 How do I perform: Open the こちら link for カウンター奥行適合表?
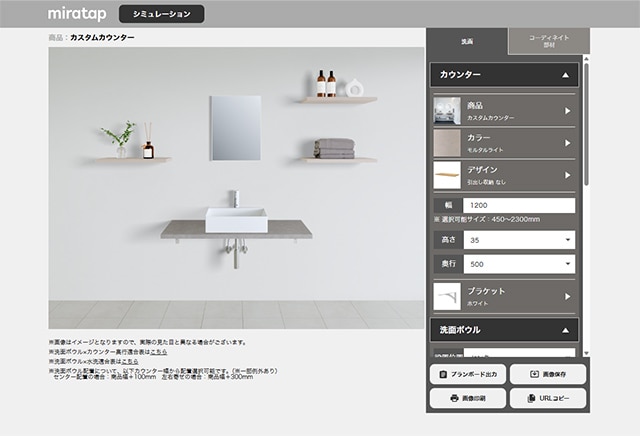point(159,352)
